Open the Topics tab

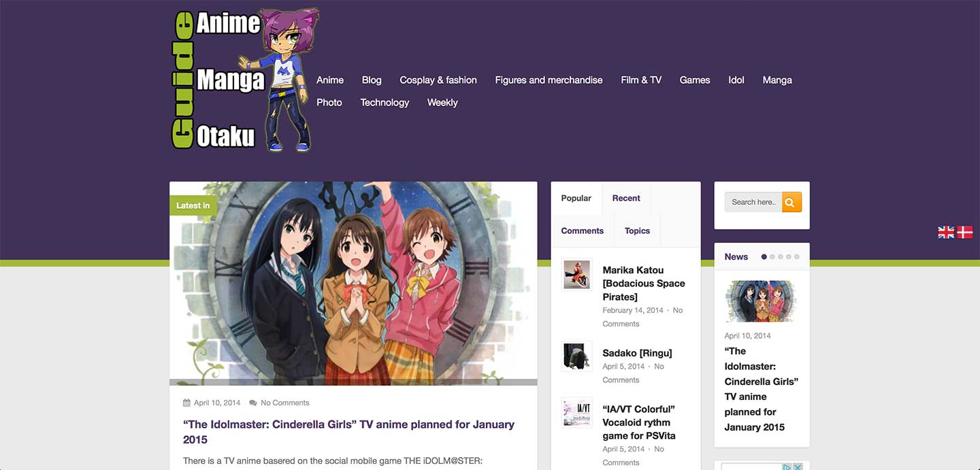click(x=637, y=231)
